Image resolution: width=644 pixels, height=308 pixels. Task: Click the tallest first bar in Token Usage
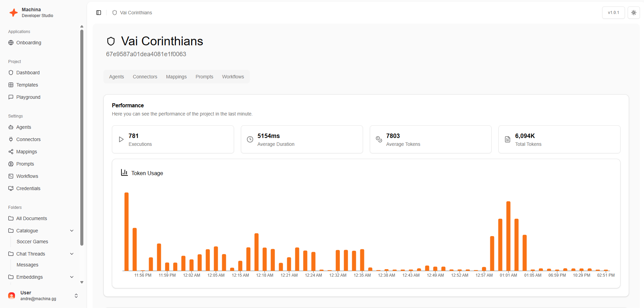coord(127,232)
